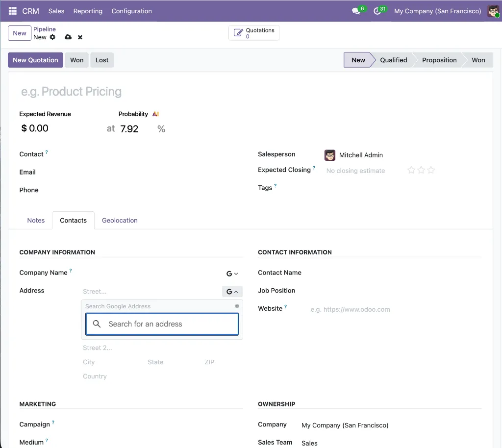Image resolution: width=502 pixels, height=448 pixels.
Task: Go to CRM app home
Action: pos(30,11)
